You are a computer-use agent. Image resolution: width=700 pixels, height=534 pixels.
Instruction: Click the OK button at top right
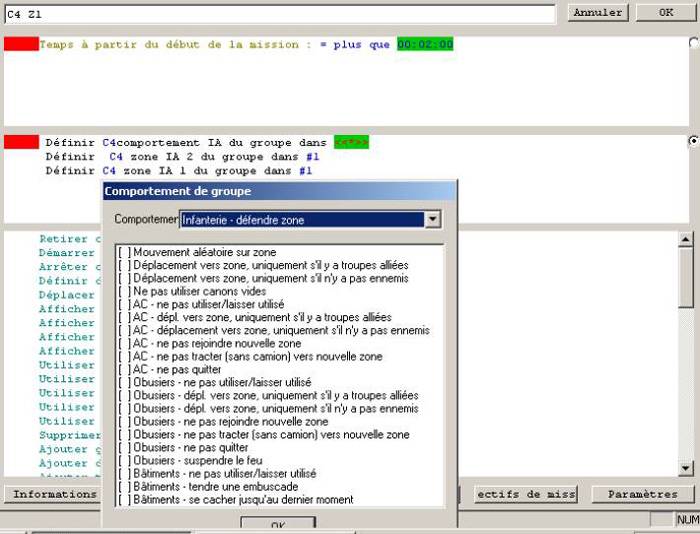pos(667,13)
